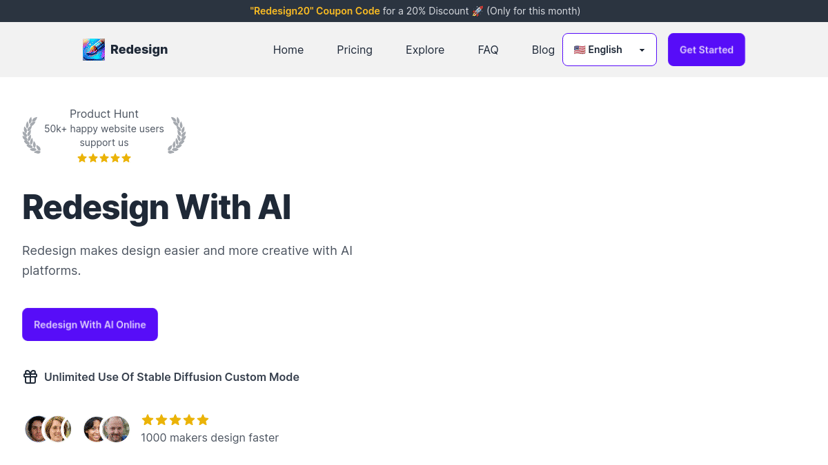Open the Home nav link
Image resolution: width=828 pixels, height=465 pixels.
point(288,50)
